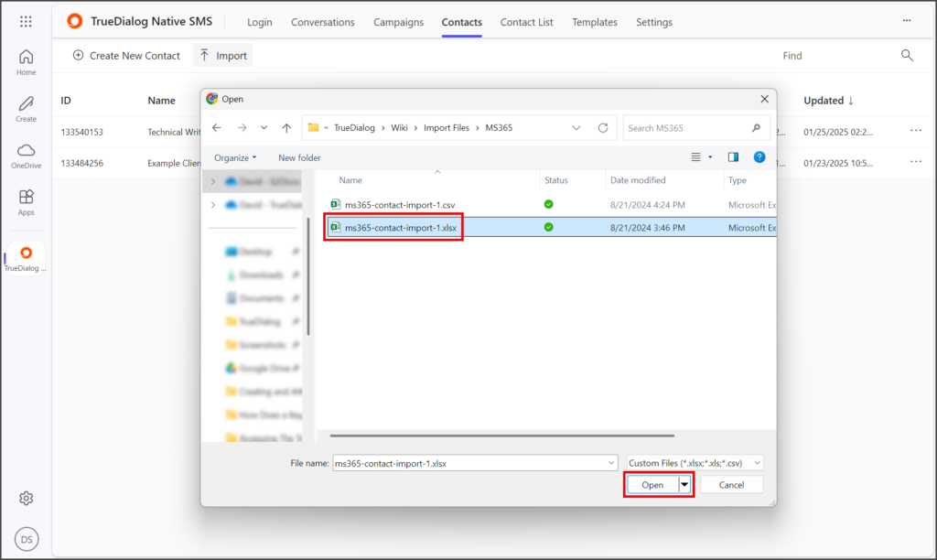This screenshot has height=560, width=937.
Task: Sort contacts by Updated column
Action: click(828, 101)
